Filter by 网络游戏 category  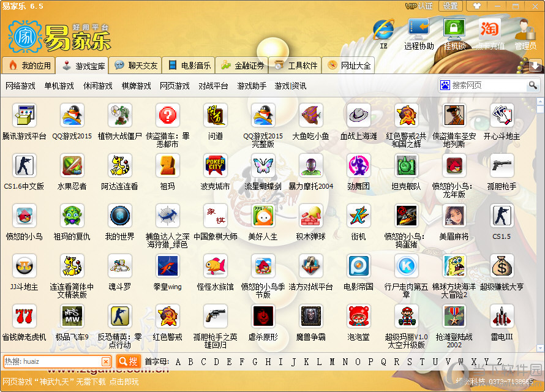(20, 86)
